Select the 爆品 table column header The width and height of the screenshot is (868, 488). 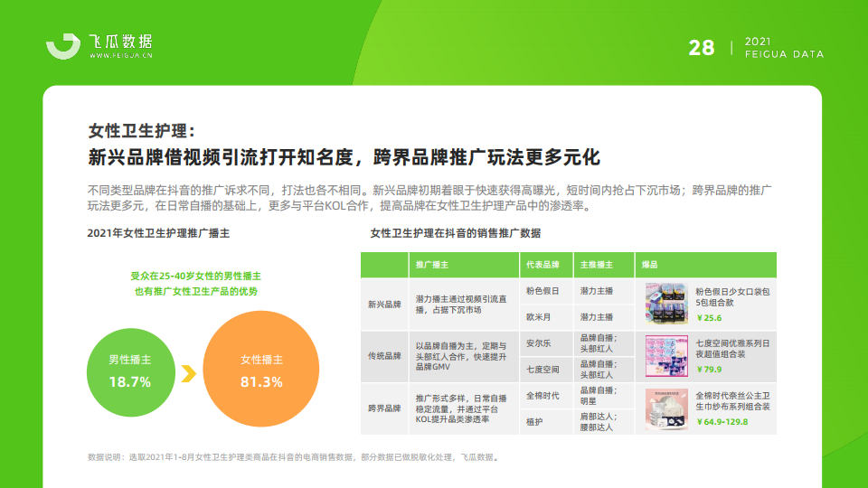(649, 266)
